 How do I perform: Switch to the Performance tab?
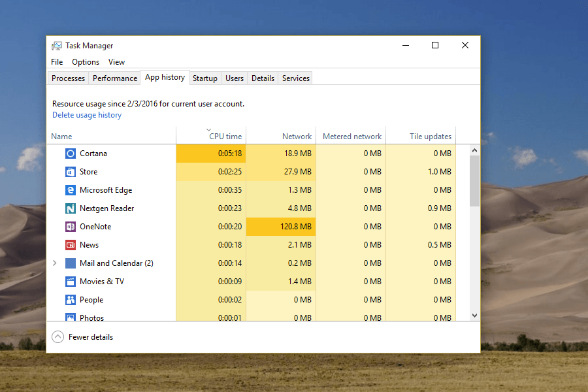115,78
